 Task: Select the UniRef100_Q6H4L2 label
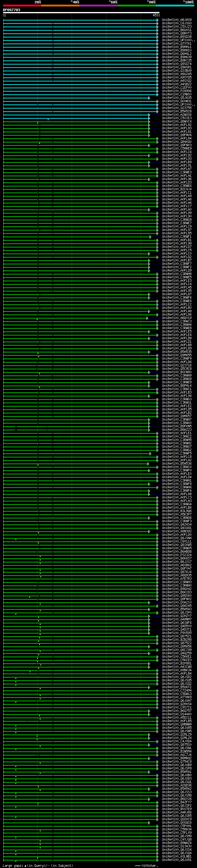pyautogui.click(x=177, y=54)
